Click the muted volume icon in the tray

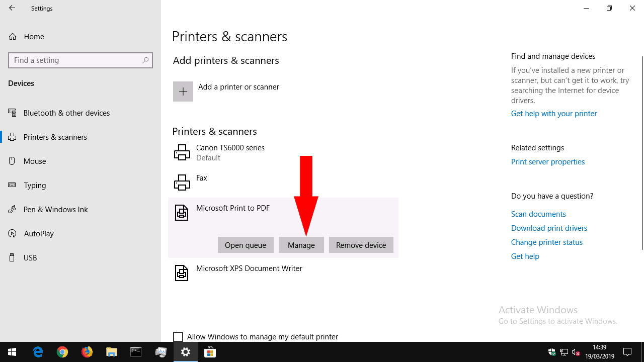(576, 352)
